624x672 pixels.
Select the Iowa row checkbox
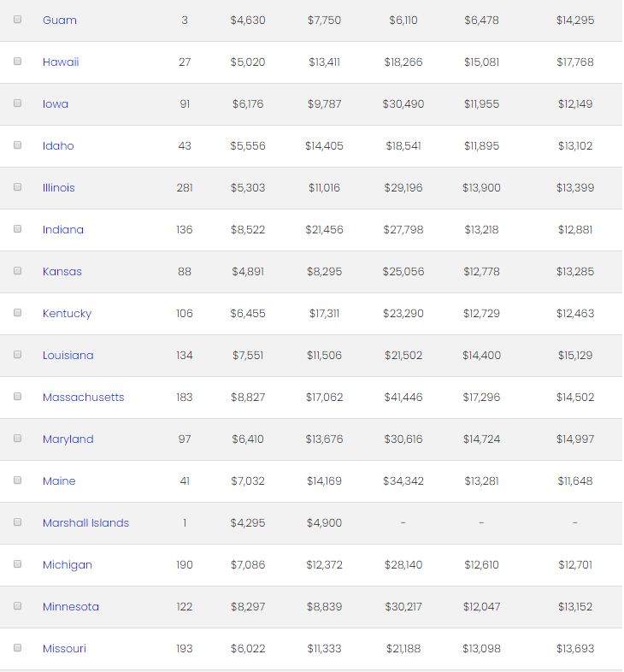tap(17, 103)
